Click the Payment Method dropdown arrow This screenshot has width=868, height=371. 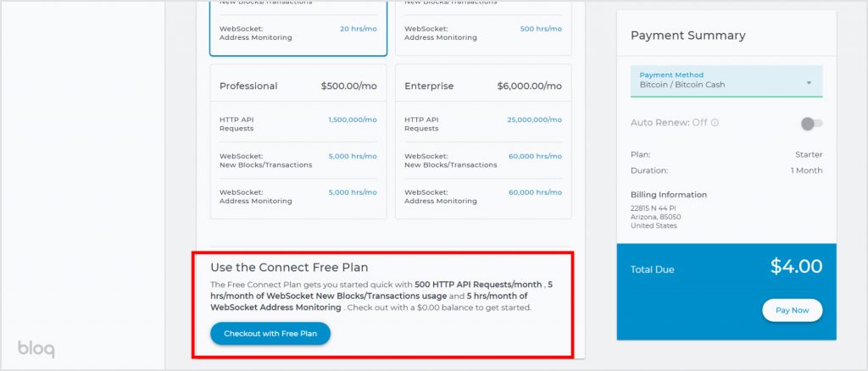[809, 83]
